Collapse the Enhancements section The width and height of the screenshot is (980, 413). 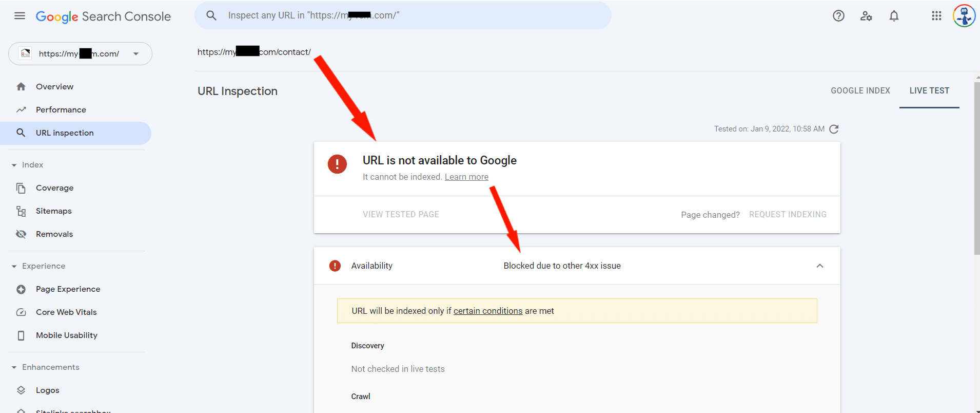tap(14, 368)
